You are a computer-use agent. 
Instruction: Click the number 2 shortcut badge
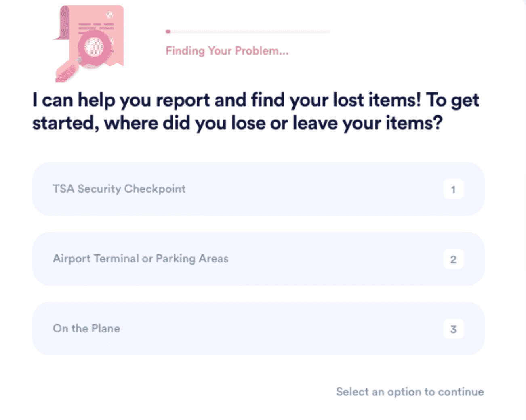click(453, 259)
